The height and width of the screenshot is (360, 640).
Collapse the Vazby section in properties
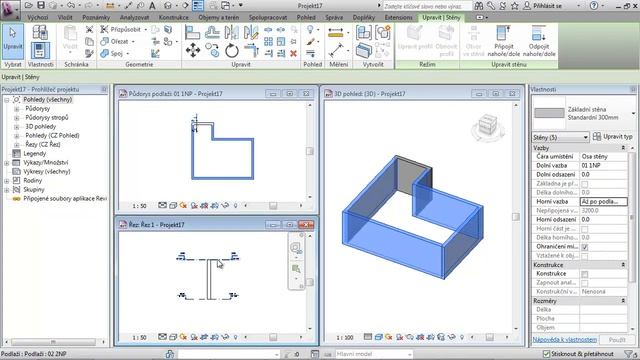click(x=623, y=148)
